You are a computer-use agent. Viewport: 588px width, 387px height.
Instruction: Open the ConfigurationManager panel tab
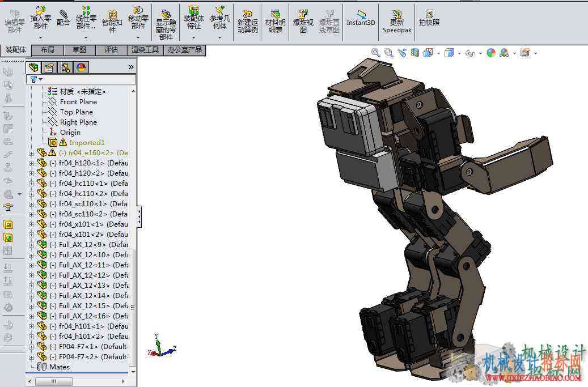coord(65,67)
